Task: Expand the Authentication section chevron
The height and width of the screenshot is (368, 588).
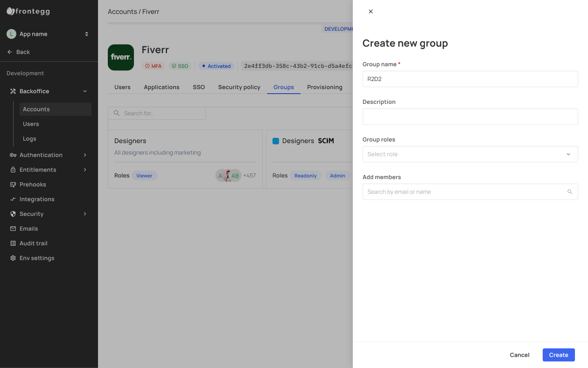Action: (85, 155)
